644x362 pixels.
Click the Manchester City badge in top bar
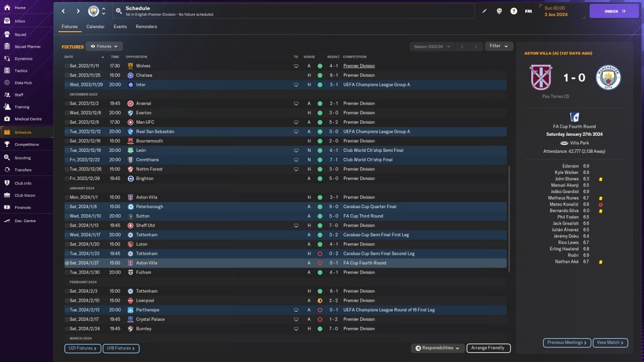coord(94,11)
